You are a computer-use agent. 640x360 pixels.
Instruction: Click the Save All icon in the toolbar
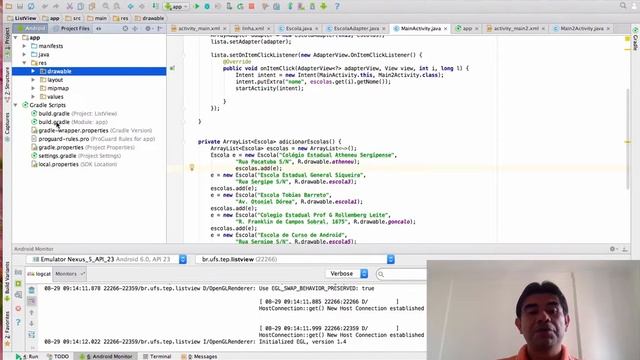coord(20,6)
